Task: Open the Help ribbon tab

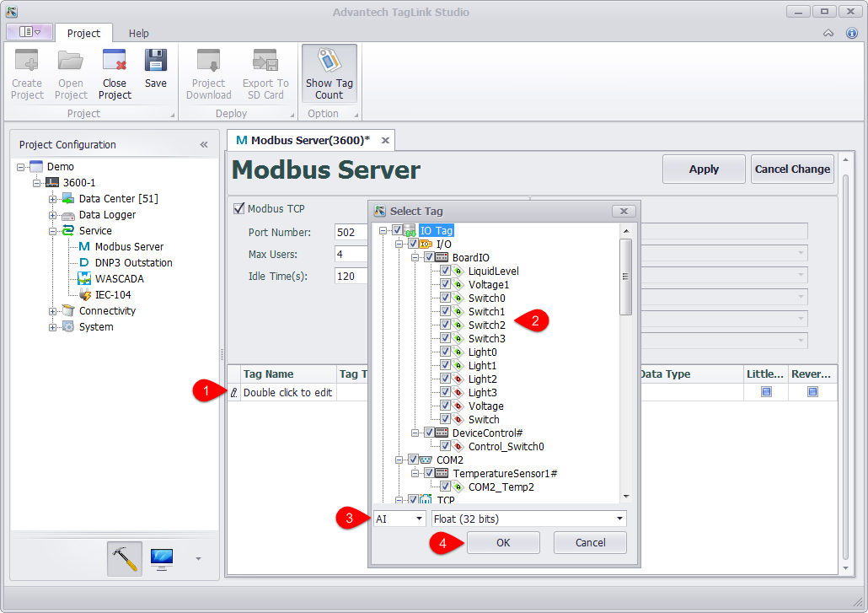Action: [x=139, y=33]
